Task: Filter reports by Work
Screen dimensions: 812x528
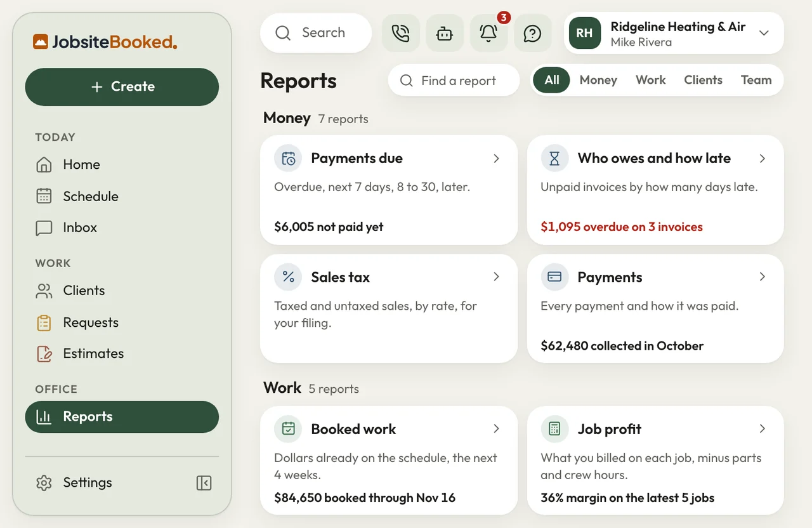Action: coord(651,80)
